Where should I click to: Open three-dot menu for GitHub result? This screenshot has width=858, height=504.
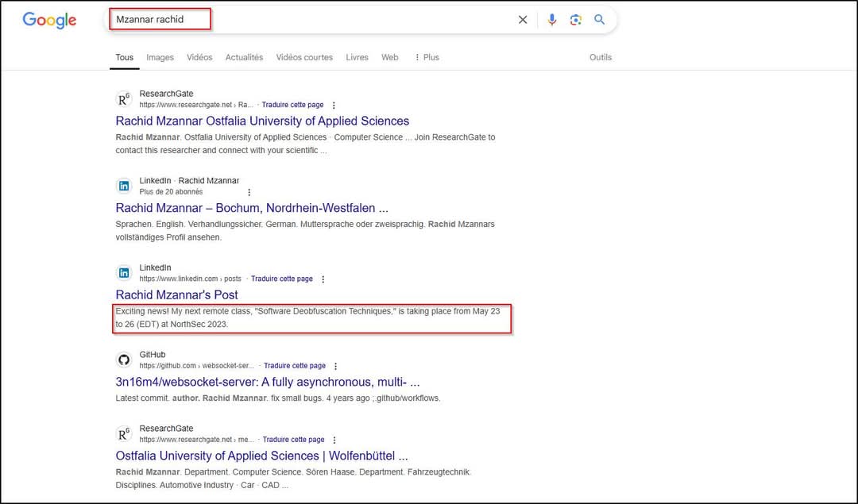tap(336, 367)
